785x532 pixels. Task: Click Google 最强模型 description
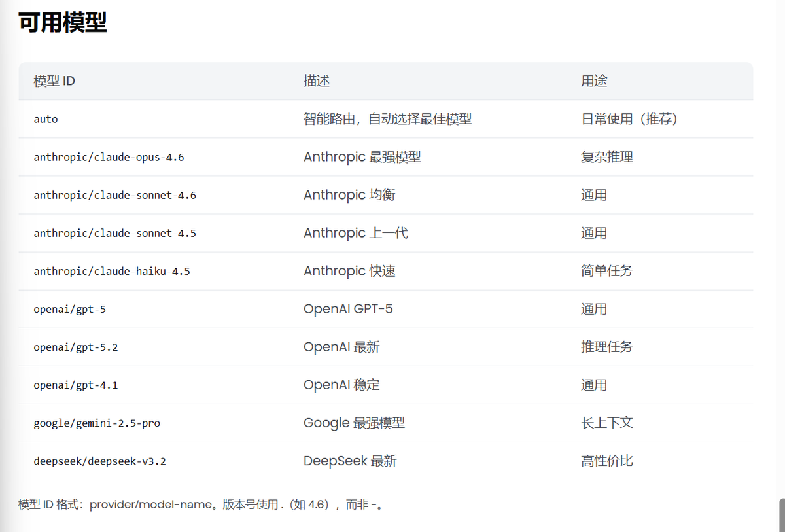(x=354, y=423)
